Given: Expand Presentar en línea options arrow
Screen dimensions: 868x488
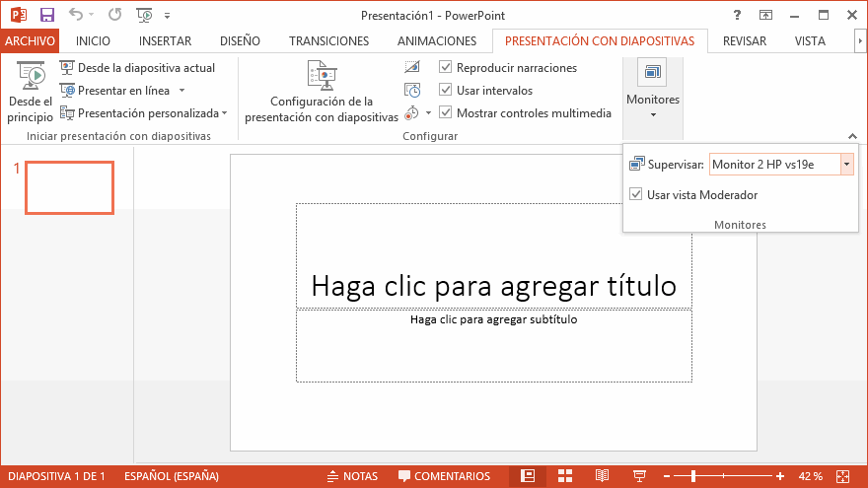Looking at the screenshot, I should coord(181,91).
